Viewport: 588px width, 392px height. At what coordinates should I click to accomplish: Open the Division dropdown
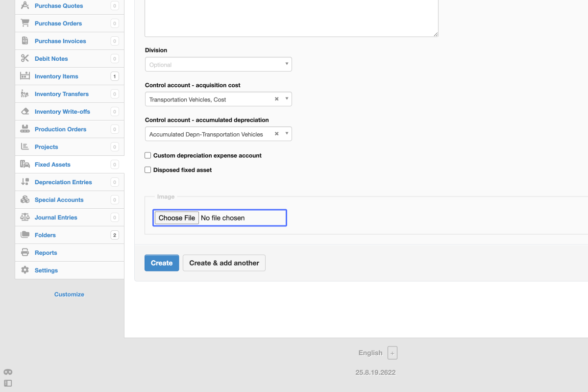coord(218,65)
